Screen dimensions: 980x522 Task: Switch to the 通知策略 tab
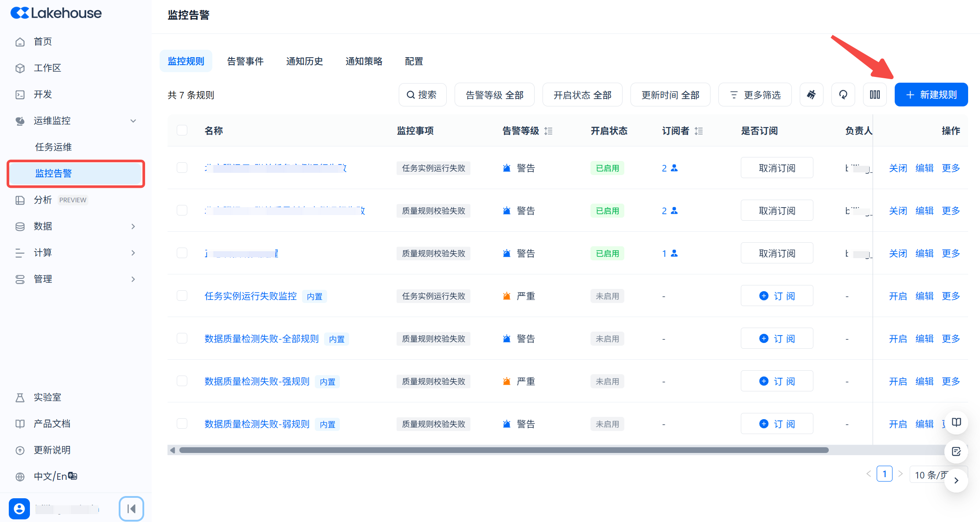coord(364,61)
